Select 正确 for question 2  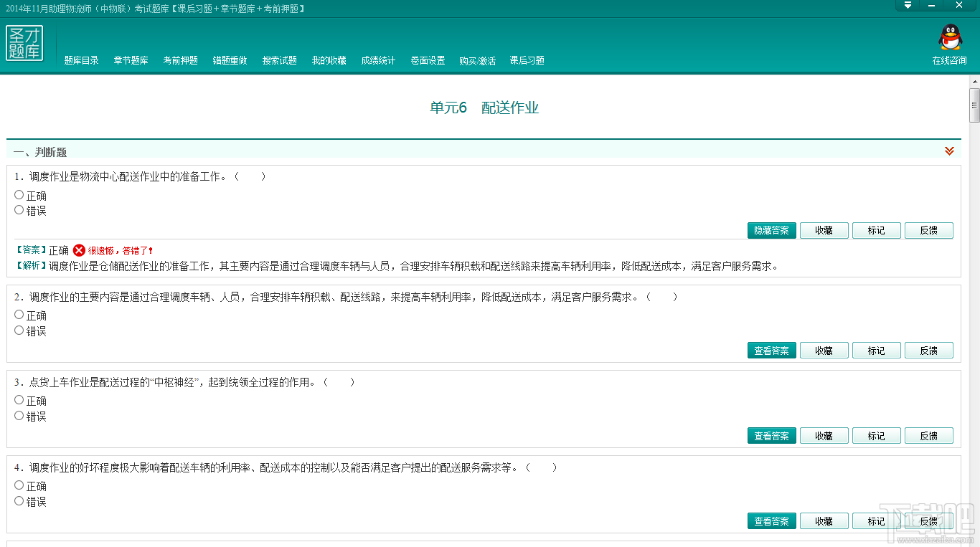pyautogui.click(x=19, y=315)
